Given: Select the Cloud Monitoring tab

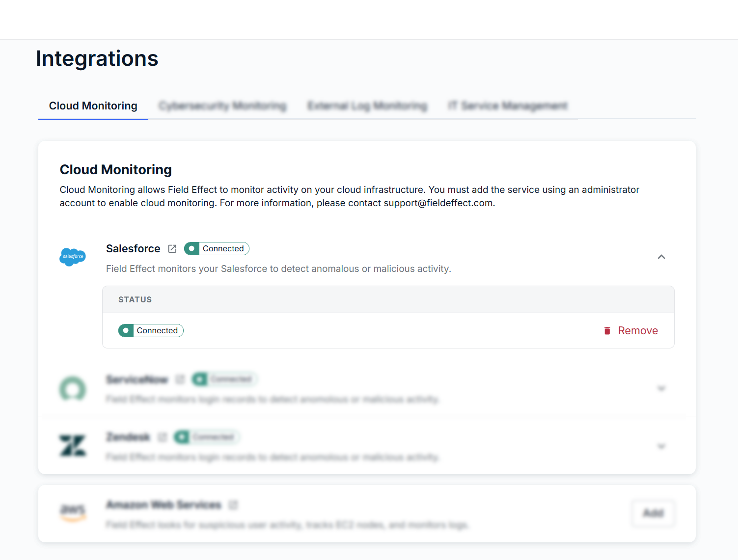Looking at the screenshot, I should click(93, 106).
